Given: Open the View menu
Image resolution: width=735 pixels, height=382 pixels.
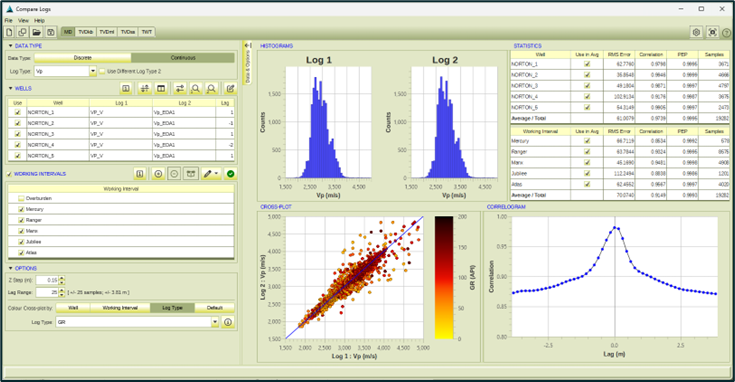Looking at the screenshot, I should tap(23, 21).
